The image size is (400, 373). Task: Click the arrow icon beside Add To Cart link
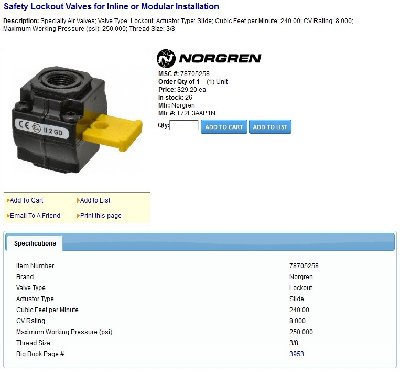point(8,201)
